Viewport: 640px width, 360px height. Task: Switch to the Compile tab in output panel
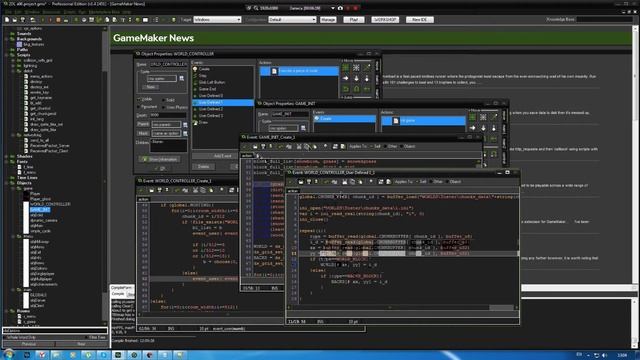click(x=118, y=294)
